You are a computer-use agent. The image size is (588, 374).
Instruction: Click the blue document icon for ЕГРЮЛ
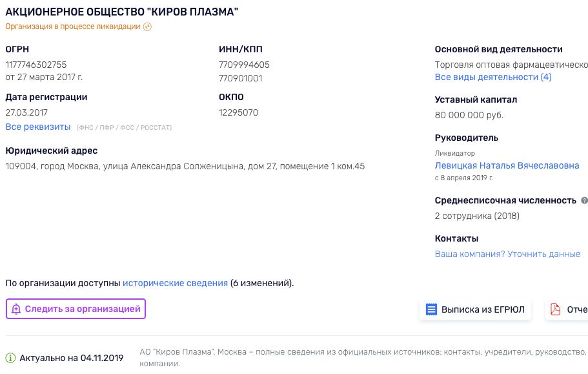pos(431,309)
